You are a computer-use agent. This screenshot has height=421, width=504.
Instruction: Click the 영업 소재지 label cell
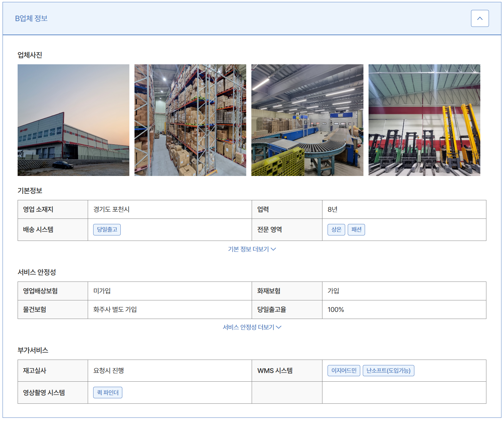pos(53,210)
